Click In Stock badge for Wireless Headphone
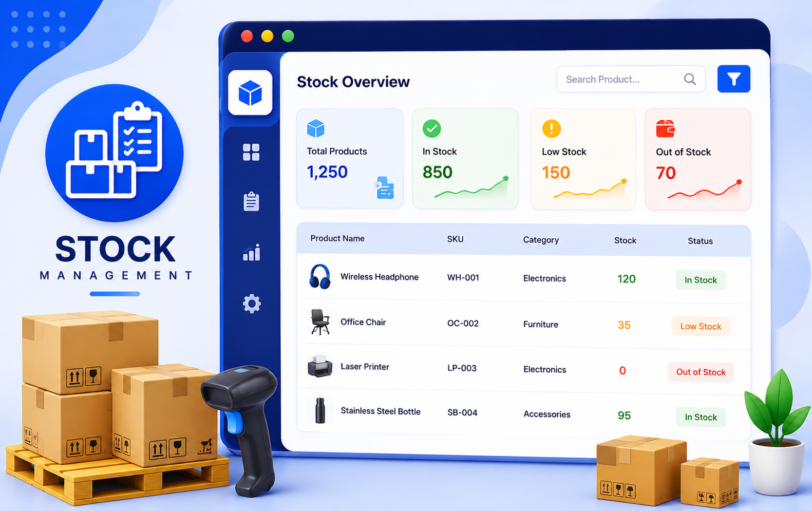 (x=701, y=280)
